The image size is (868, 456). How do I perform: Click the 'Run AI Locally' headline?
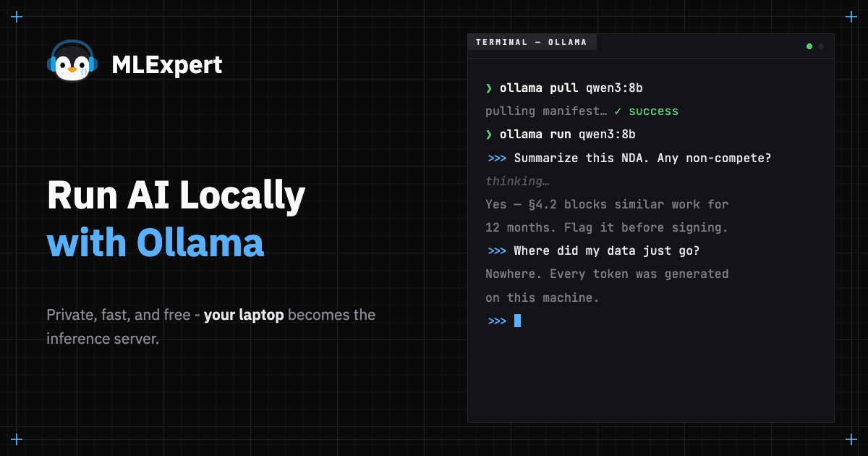(x=176, y=197)
